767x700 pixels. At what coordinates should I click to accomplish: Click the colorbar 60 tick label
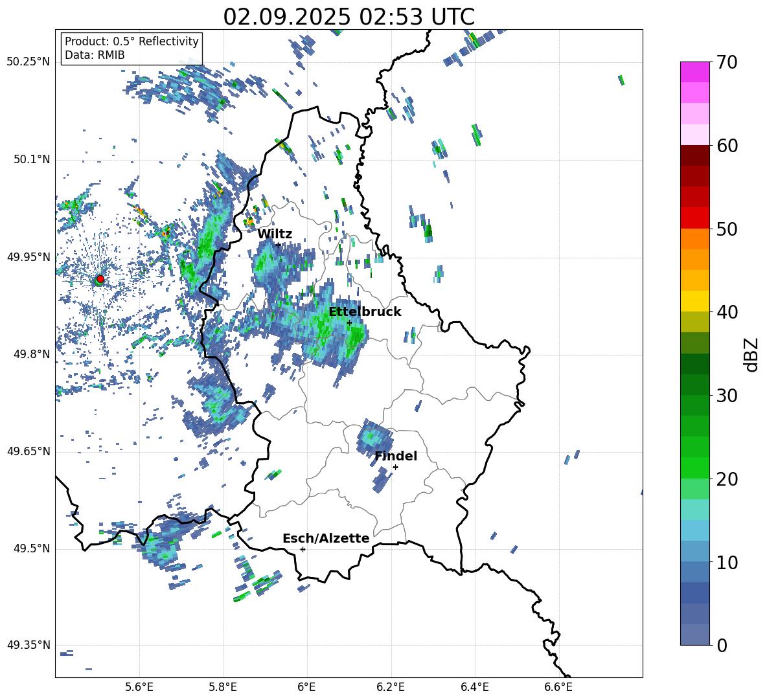tap(727, 146)
